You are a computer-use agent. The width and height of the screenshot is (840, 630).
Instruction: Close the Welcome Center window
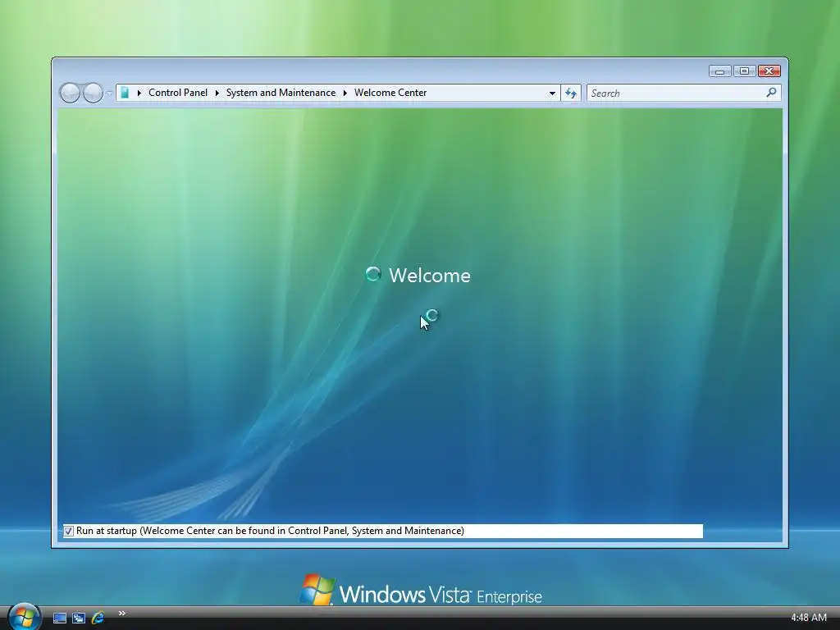[x=769, y=71]
